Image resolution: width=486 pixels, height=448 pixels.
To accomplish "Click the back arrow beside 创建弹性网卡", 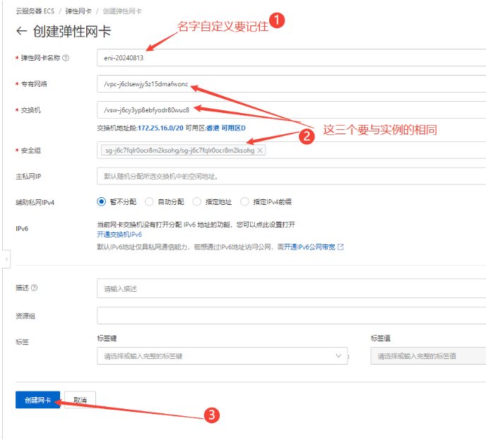I will tap(21, 32).
